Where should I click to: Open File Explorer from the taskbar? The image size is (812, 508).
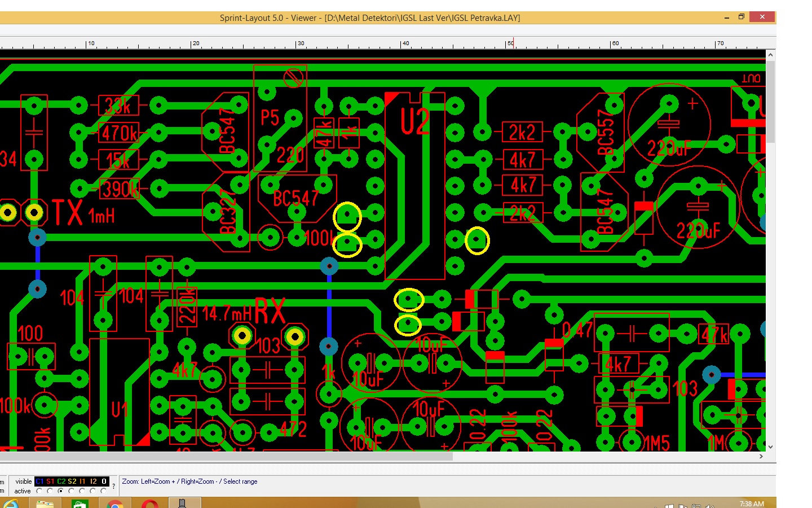point(45,503)
